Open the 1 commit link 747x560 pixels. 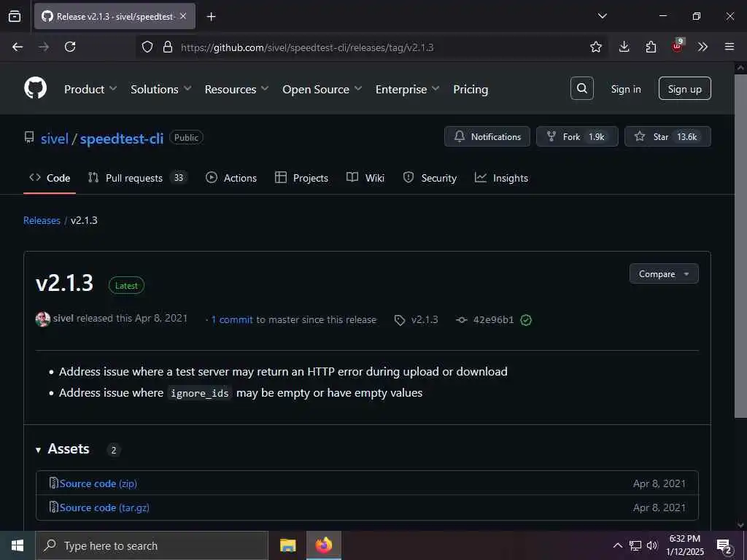232,320
